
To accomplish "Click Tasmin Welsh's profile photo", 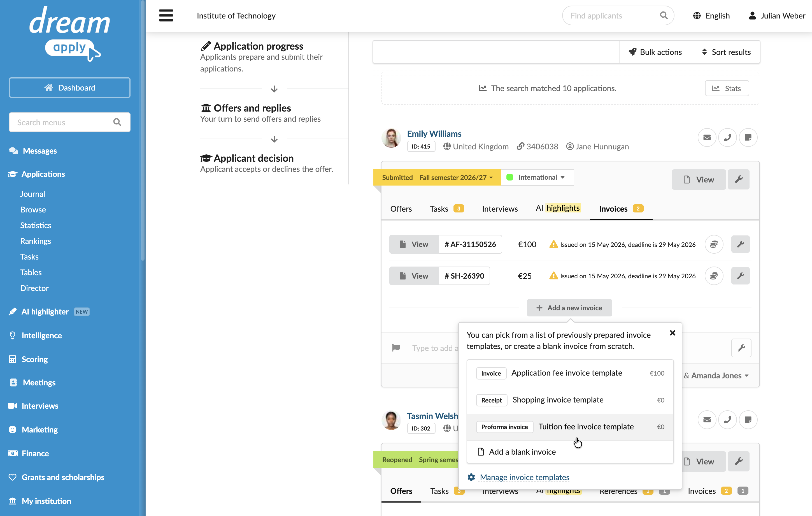I will point(391,420).
